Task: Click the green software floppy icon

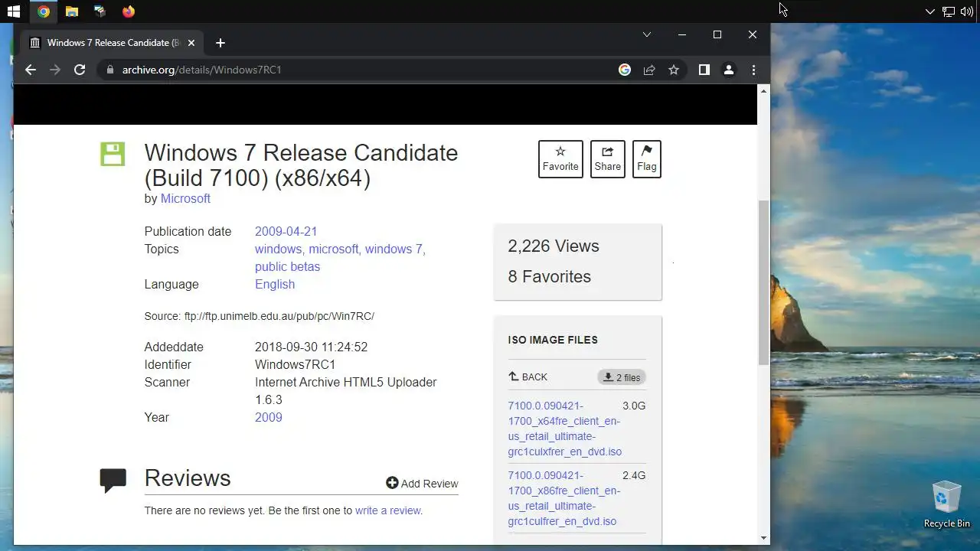Action: [113, 154]
